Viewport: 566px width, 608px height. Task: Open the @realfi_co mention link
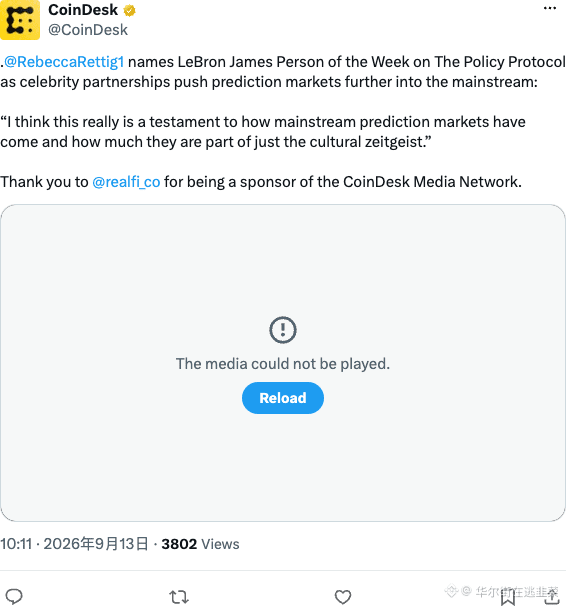(126, 182)
